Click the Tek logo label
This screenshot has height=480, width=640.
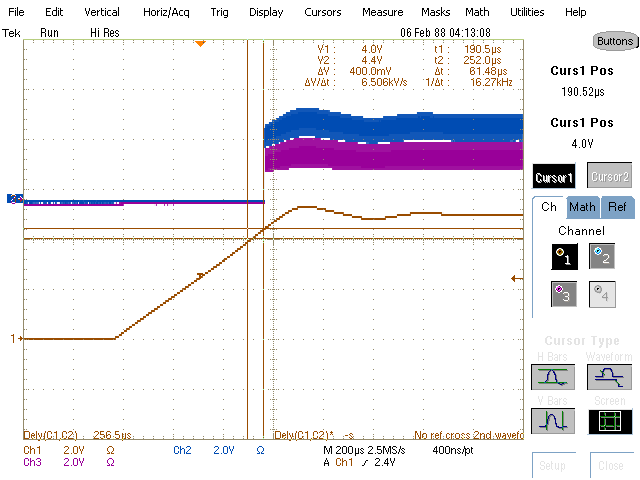[x=11, y=33]
